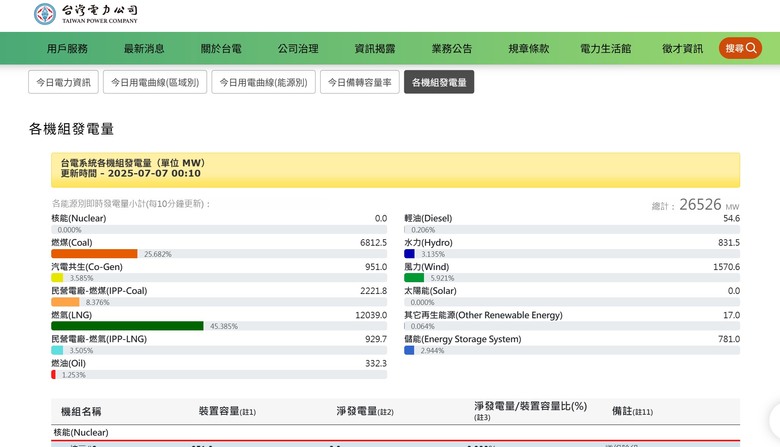Click the 核能(Nuclear) label

pyautogui.click(x=79, y=218)
